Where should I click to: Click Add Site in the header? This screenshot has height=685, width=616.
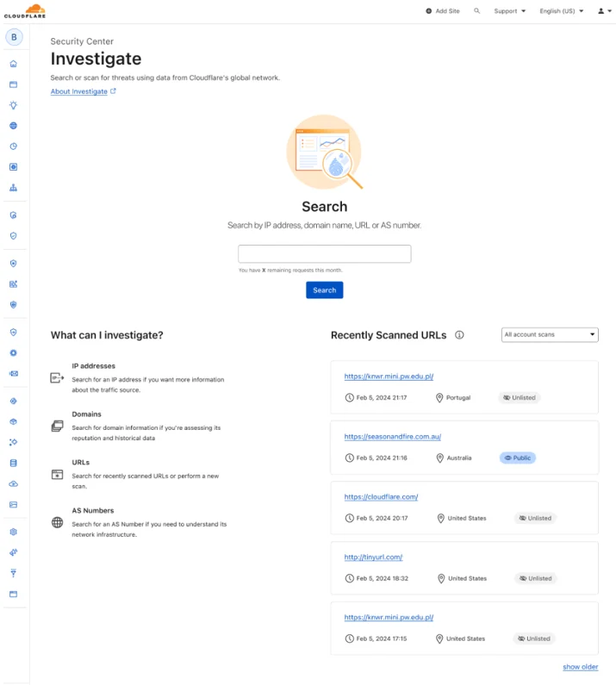tap(443, 11)
